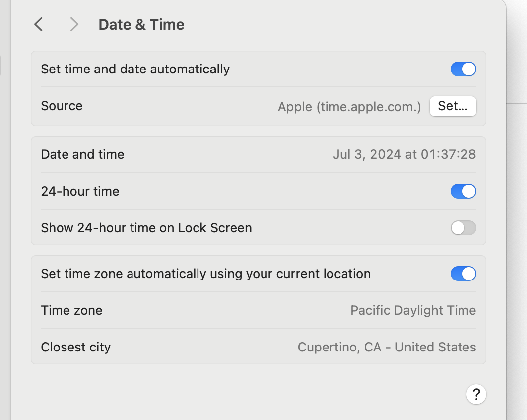The height and width of the screenshot is (420, 527).
Task: Select the Pacific Daylight Time value
Action: click(413, 310)
